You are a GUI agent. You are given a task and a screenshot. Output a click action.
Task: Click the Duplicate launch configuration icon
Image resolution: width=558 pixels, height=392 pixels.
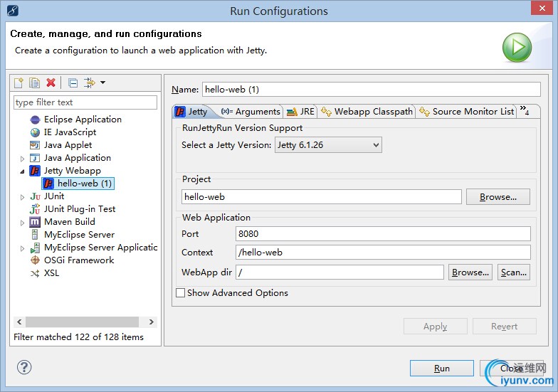click(x=34, y=83)
